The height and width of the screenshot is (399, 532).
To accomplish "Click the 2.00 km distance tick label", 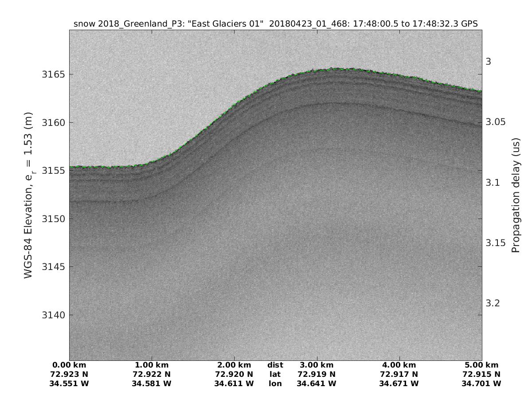I will pyautogui.click(x=234, y=365).
